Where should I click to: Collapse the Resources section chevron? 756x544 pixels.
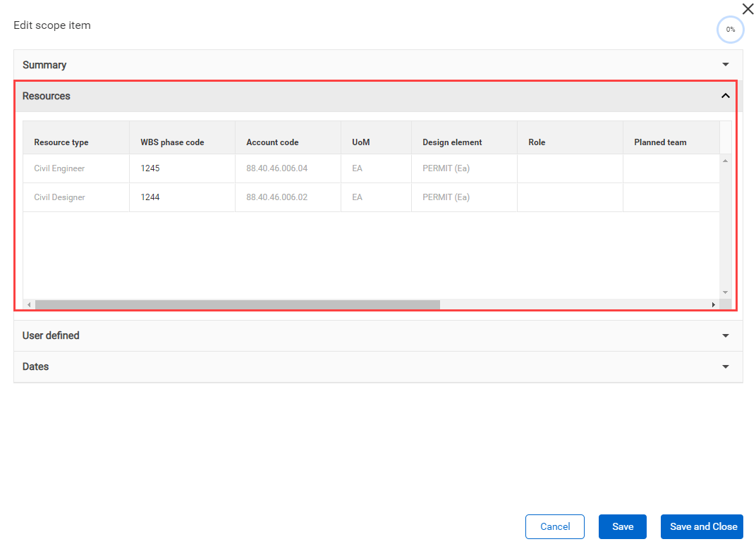tap(725, 96)
